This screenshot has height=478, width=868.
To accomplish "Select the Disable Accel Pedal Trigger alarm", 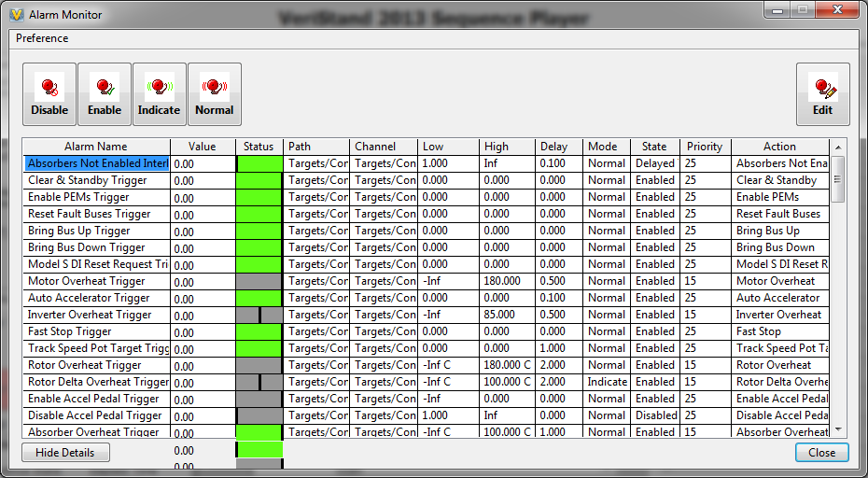I will coord(97,415).
